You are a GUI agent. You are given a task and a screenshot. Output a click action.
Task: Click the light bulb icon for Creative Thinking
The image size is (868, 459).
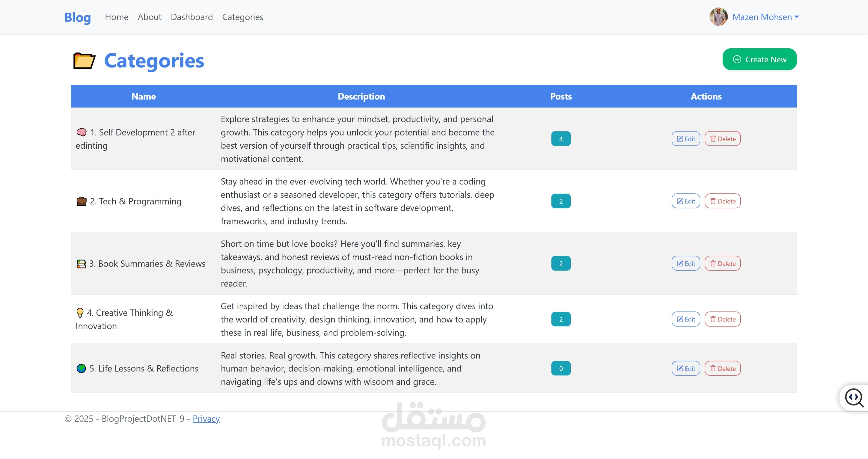[x=80, y=312]
